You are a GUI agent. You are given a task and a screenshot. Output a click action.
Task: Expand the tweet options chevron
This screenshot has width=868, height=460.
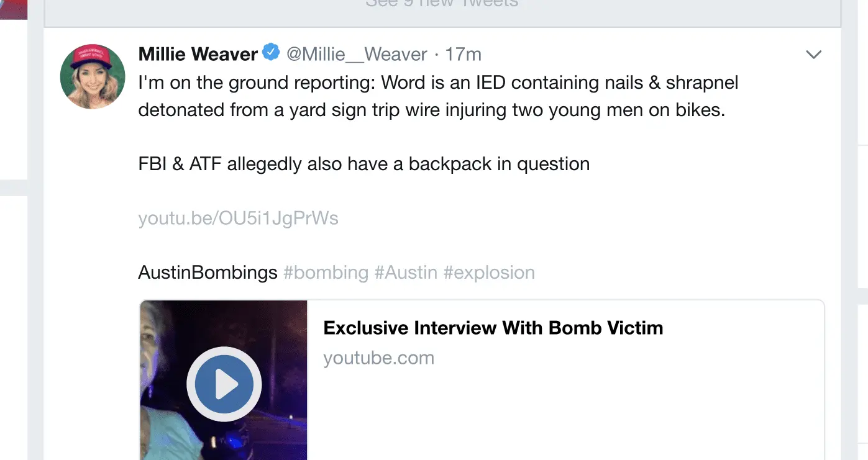[x=813, y=55]
